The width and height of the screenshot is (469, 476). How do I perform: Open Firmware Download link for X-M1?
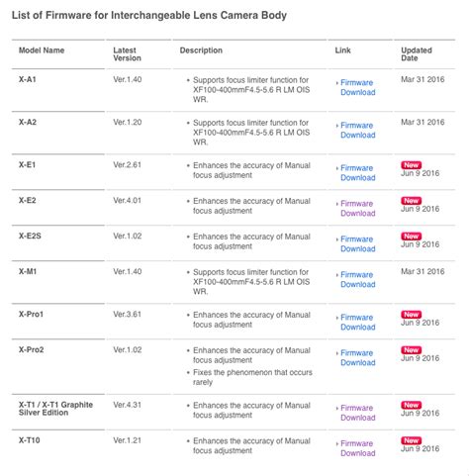tap(357, 280)
